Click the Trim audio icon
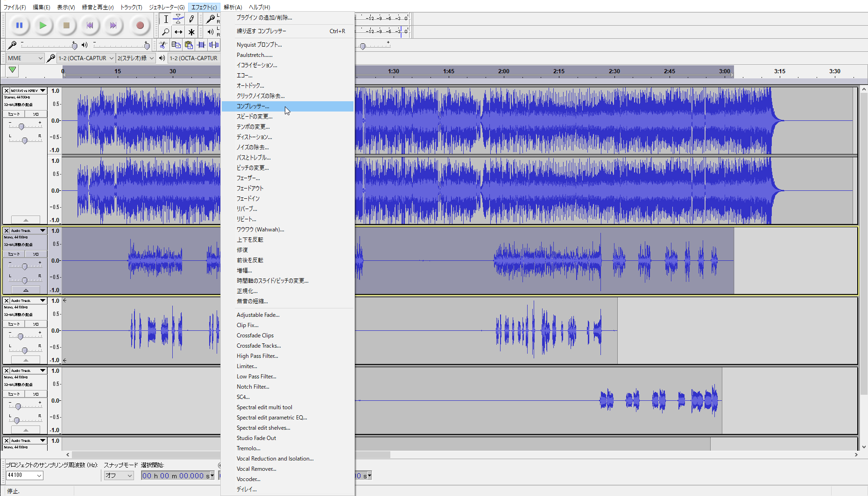The height and width of the screenshot is (496, 868). pos(201,45)
